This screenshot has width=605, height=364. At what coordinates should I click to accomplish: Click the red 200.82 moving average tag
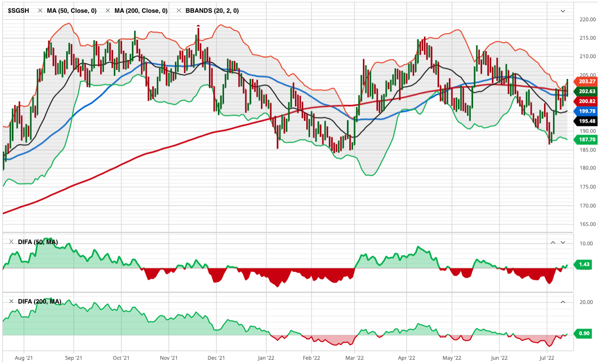click(x=585, y=101)
